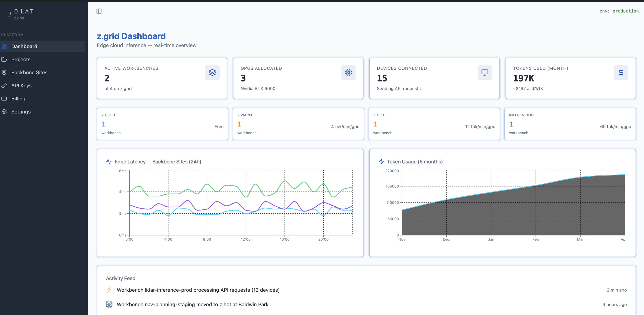Toggle the sidebar panel icon
Viewport: 644px width, 315px height.
(x=99, y=11)
